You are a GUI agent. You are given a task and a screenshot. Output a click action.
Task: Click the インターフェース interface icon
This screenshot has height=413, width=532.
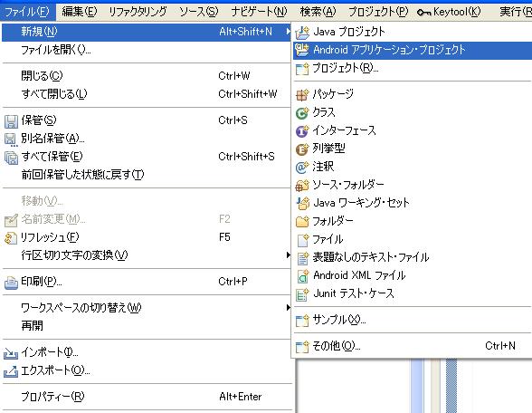[x=302, y=130]
